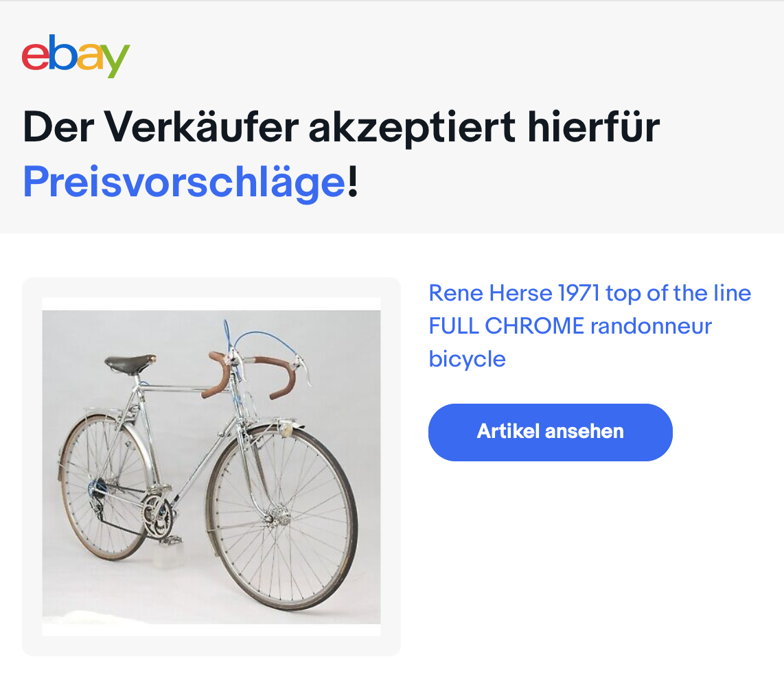
Task: Open the Rene Herse bicycle product thumbnail
Action: (x=211, y=467)
